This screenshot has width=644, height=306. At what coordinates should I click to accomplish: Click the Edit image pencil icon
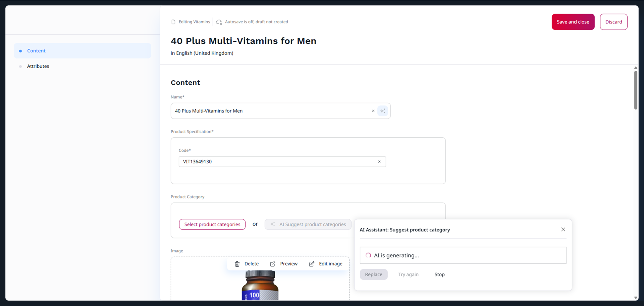point(312,264)
